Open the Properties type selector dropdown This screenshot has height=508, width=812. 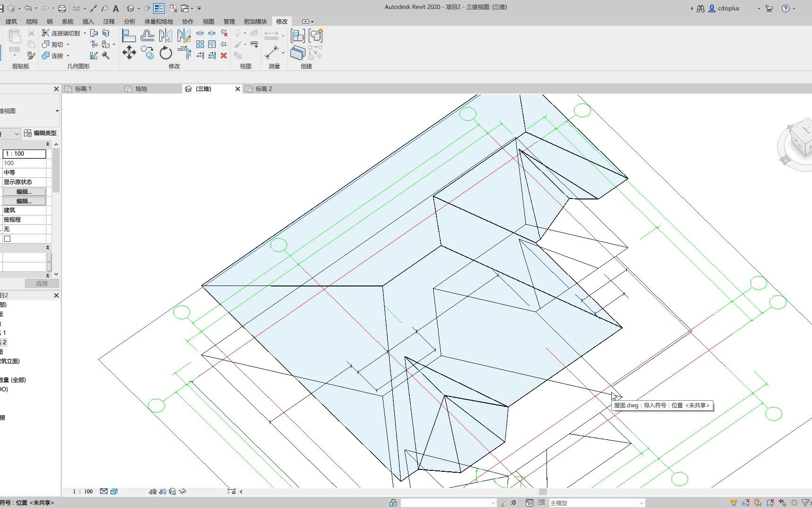point(57,111)
